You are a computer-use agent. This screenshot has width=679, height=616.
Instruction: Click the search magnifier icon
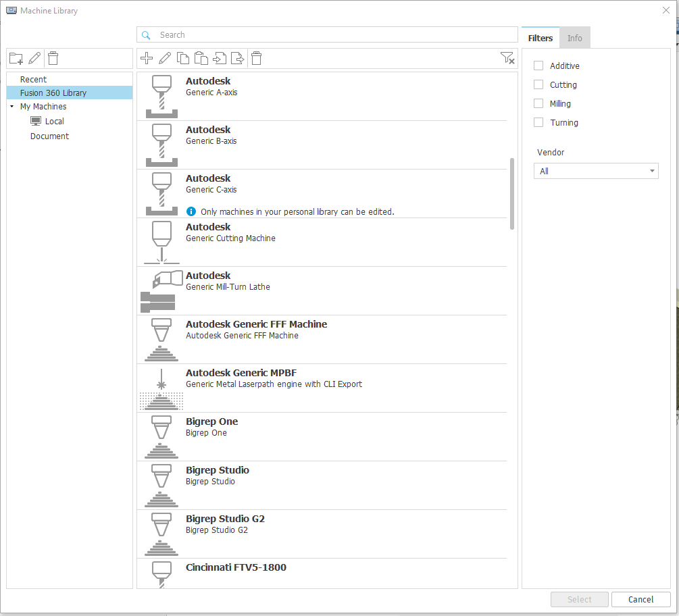(x=147, y=35)
